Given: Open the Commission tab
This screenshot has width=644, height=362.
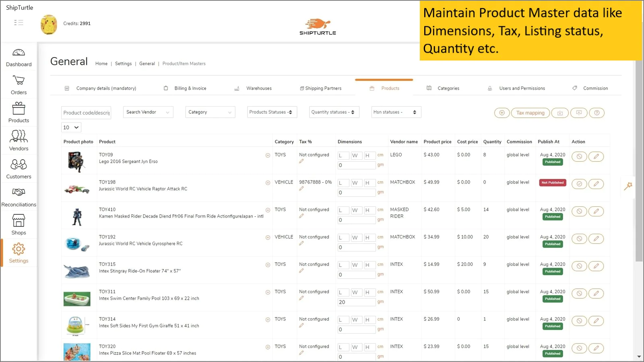Looking at the screenshot, I should coord(590,88).
